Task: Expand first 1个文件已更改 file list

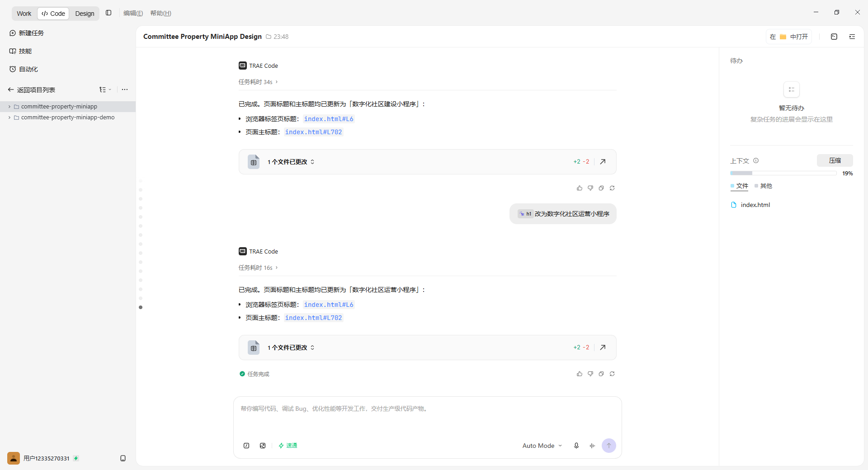Action: pos(291,162)
